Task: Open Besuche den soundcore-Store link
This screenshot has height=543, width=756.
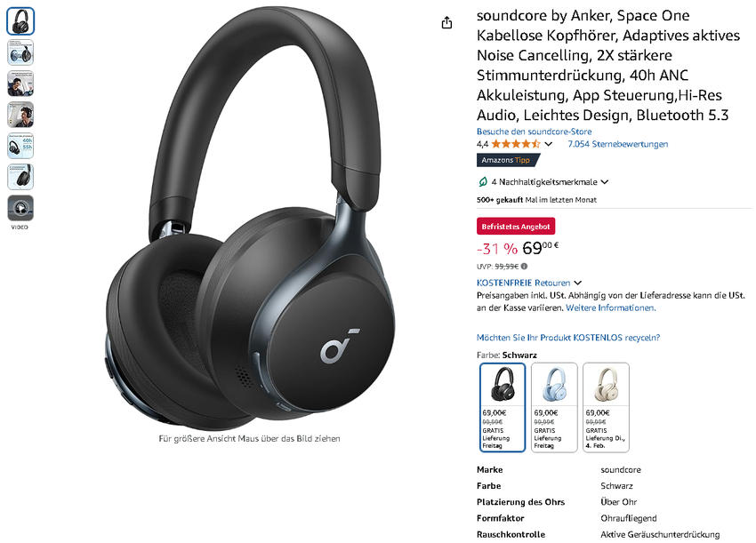Action: point(534,132)
